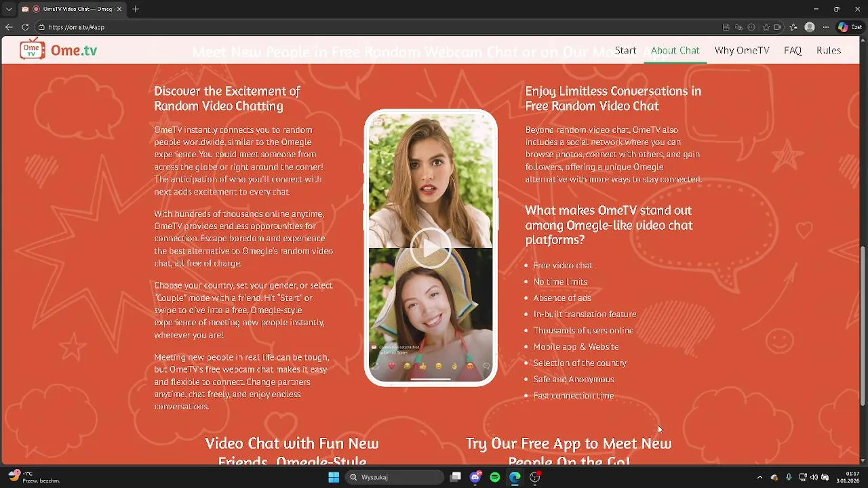Open a new browser tab
This screenshot has height=488, width=868.
pyautogui.click(x=136, y=9)
